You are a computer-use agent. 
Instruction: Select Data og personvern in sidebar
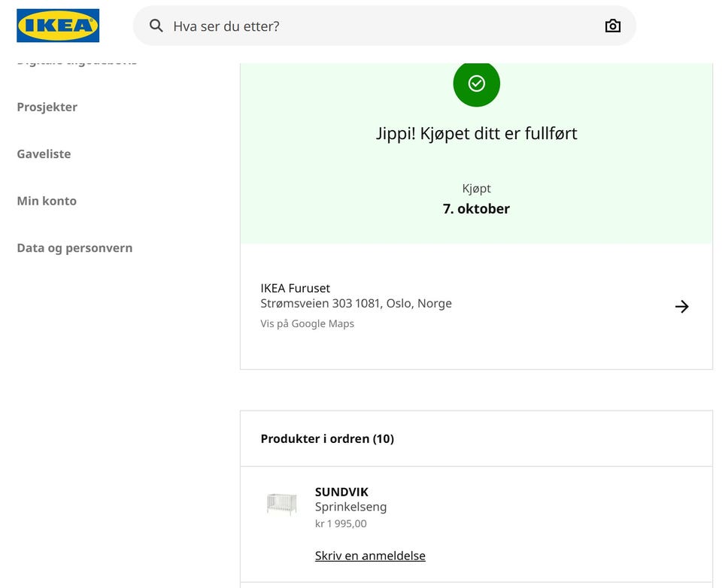[x=74, y=248]
